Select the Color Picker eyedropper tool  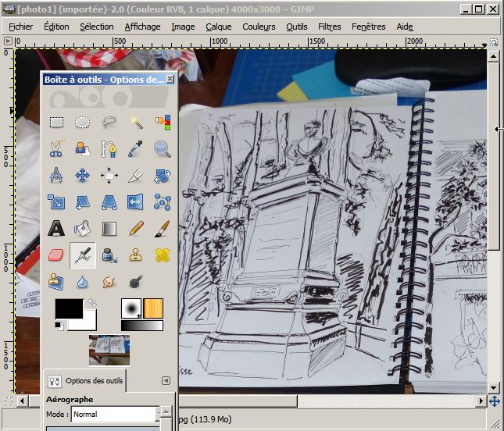coord(136,148)
